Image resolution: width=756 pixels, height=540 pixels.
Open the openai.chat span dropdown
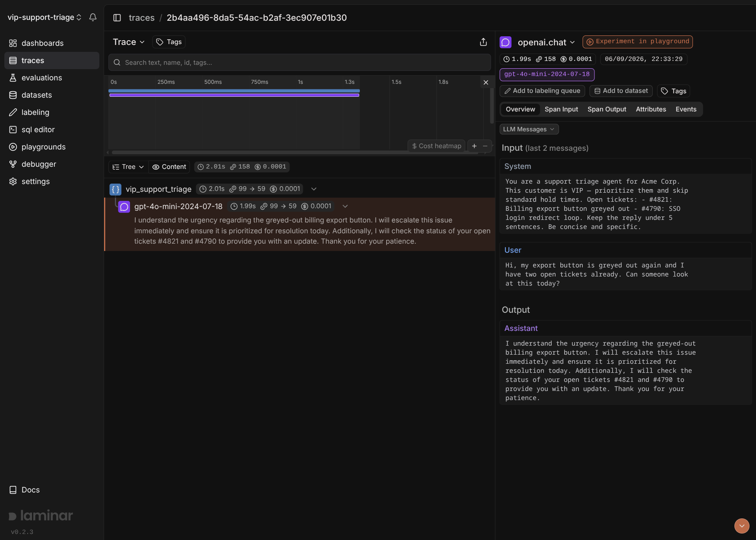coord(546,42)
